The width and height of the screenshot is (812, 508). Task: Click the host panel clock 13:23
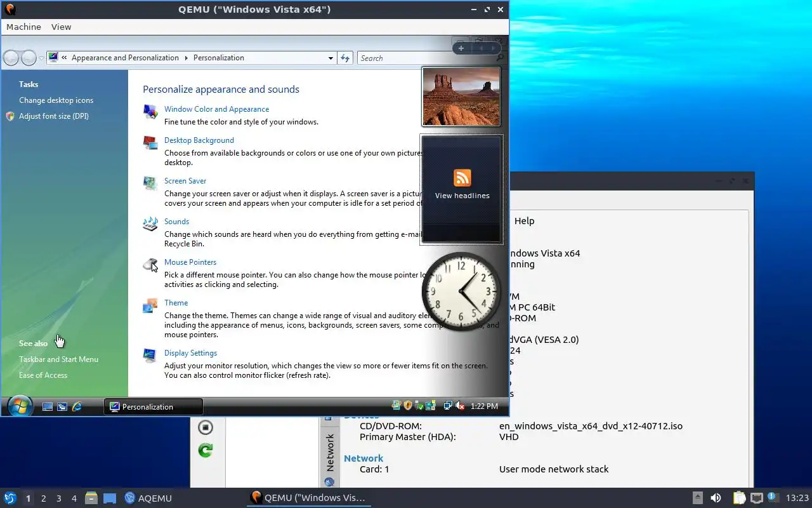click(x=797, y=498)
